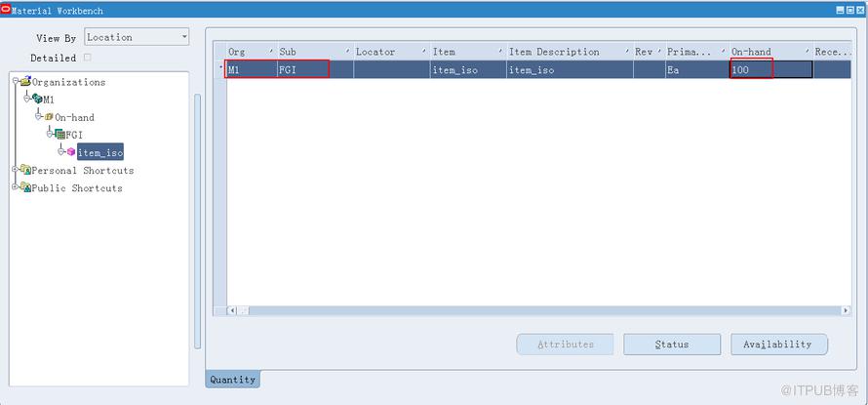The height and width of the screenshot is (405, 868).
Task: Click the Oracle logo icon in title bar
Action: [6, 9]
